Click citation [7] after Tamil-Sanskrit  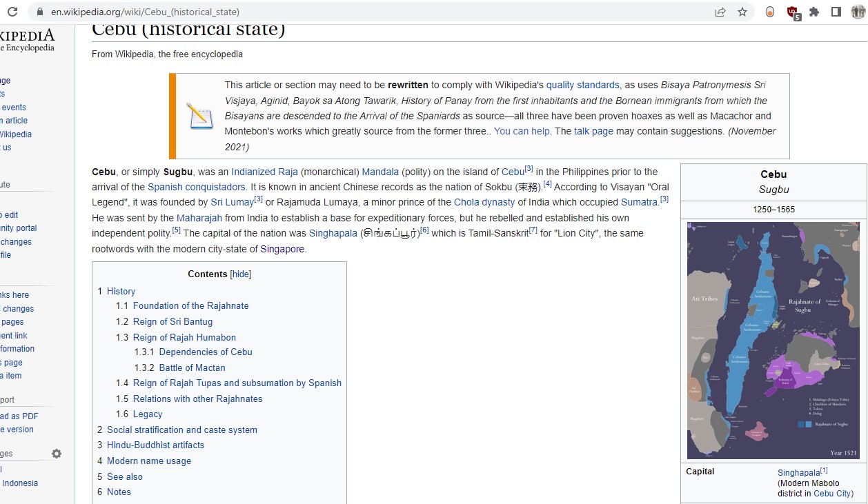[x=533, y=230]
